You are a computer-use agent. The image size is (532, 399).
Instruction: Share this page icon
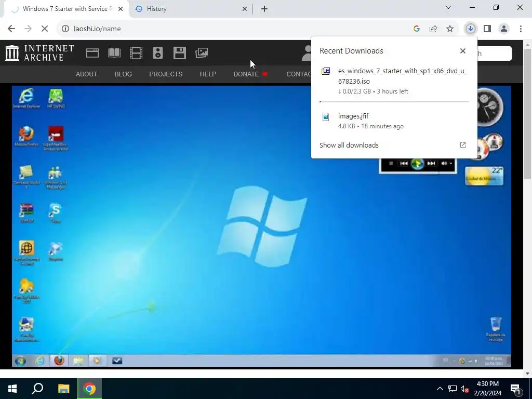[433, 29]
